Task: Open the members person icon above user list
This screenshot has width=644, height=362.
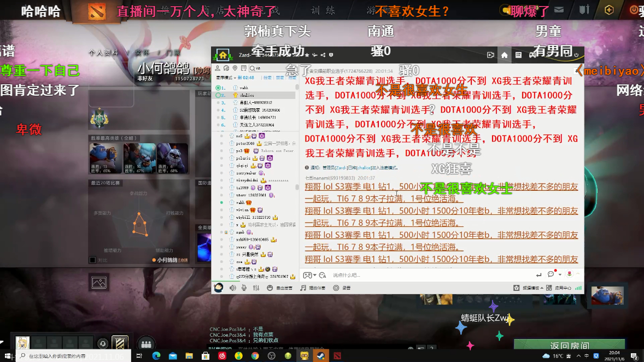Action: [x=218, y=68]
